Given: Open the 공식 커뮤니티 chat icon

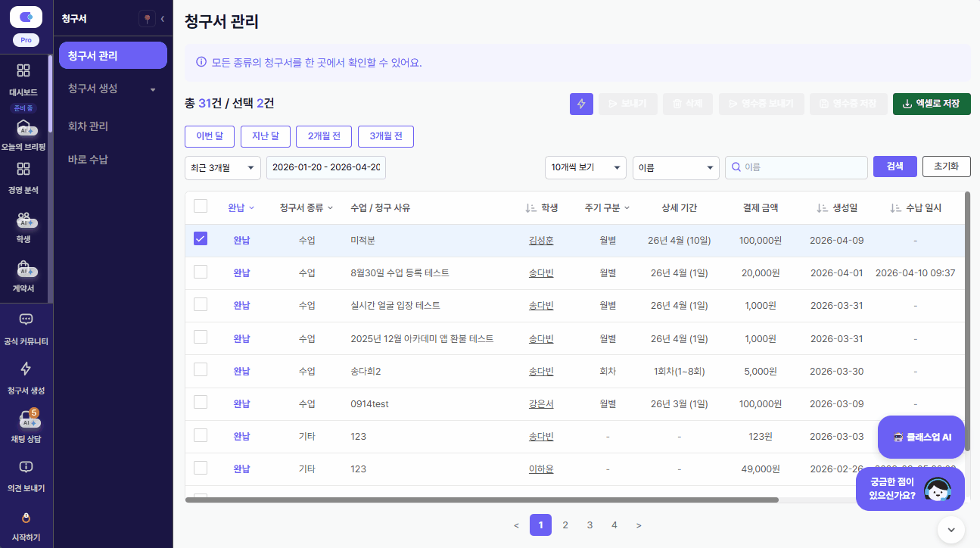Looking at the screenshot, I should (26, 320).
